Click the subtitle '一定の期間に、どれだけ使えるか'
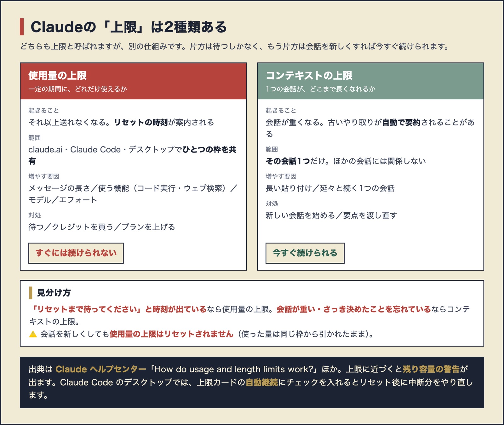504x425 pixels. (x=77, y=89)
